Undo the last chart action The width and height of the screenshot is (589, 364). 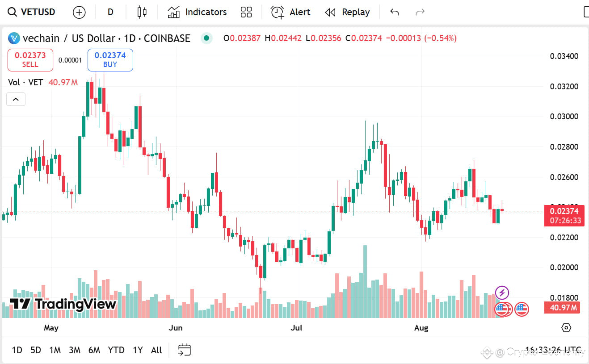pos(395,12)
